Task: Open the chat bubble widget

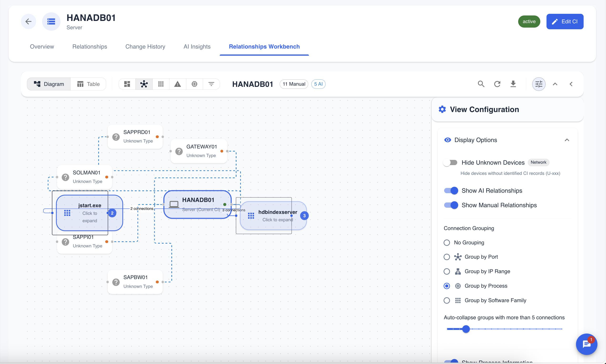Action: coord(586,344)
